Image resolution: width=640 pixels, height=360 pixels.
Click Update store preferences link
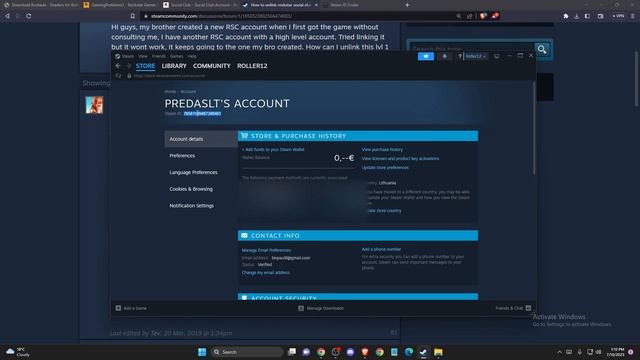click(385, 167)
